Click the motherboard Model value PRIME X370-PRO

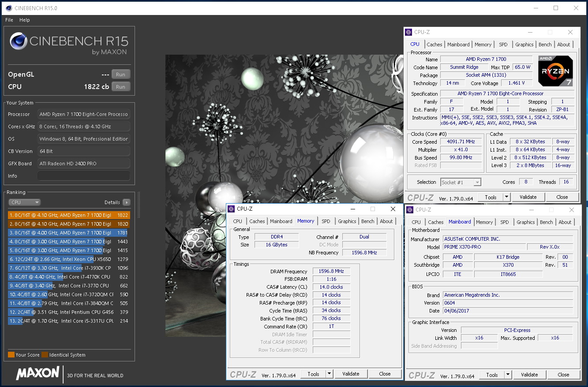tap(484, 247)
